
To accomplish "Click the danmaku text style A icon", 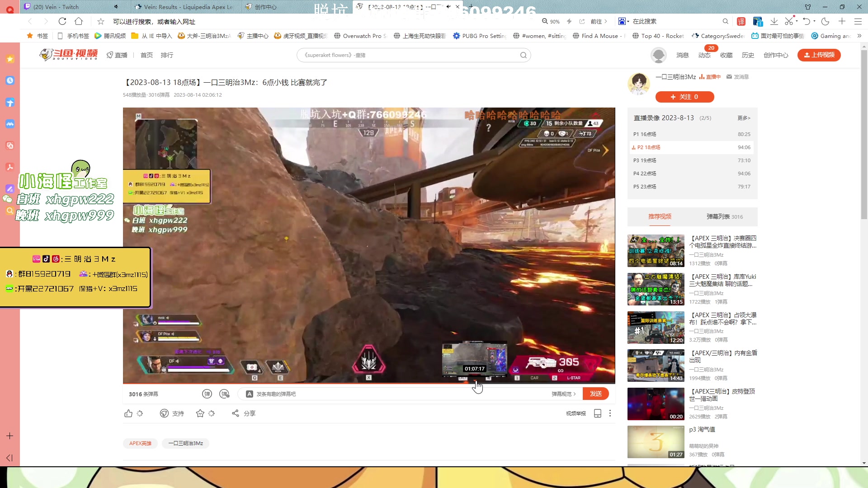I will [x=249, y=394].
